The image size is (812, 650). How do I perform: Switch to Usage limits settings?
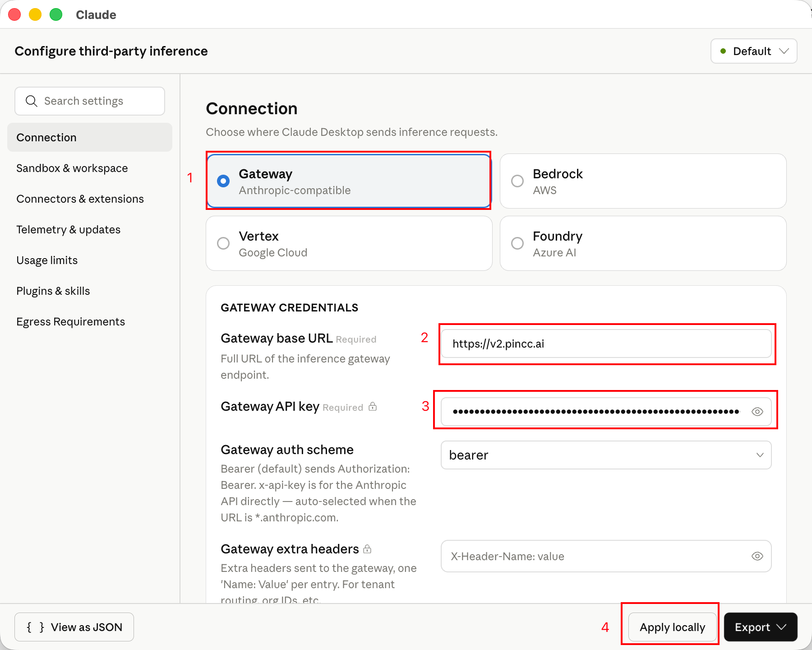tap(90, 260)
